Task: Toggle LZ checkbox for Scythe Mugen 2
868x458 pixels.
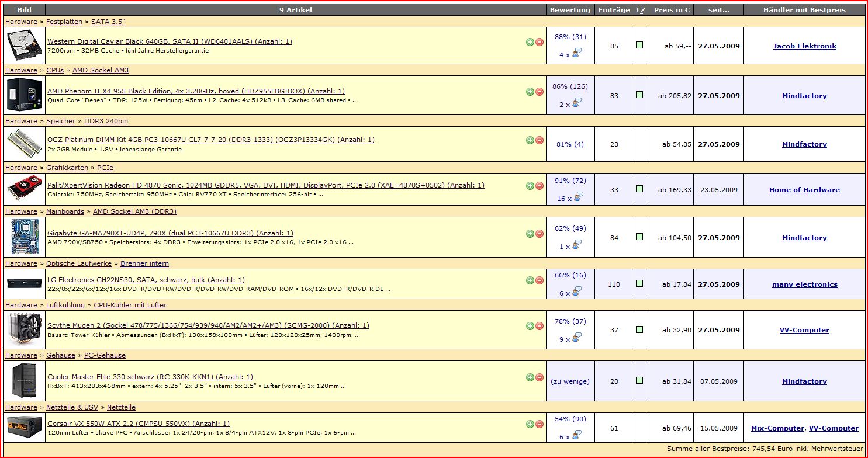Action: coord(639,329)
